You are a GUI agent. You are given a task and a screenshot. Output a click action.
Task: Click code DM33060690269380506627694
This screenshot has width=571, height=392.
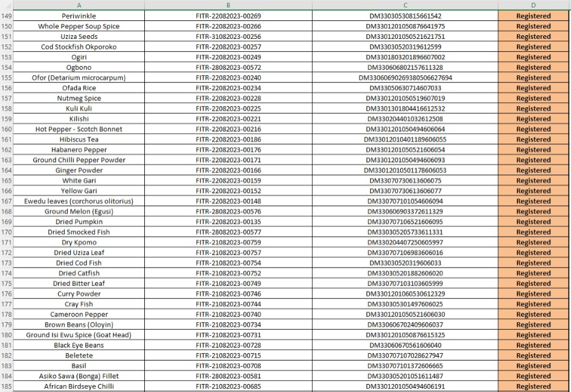click(405, 78)
